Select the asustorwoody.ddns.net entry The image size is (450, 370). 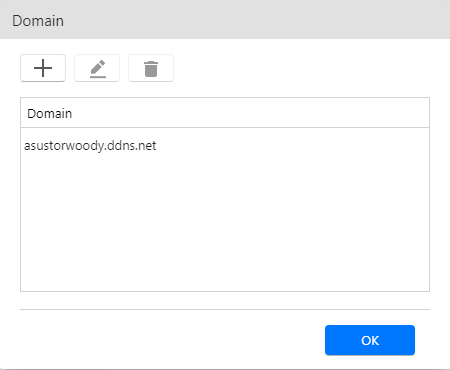pyautogui.click(x=225, y=146)
